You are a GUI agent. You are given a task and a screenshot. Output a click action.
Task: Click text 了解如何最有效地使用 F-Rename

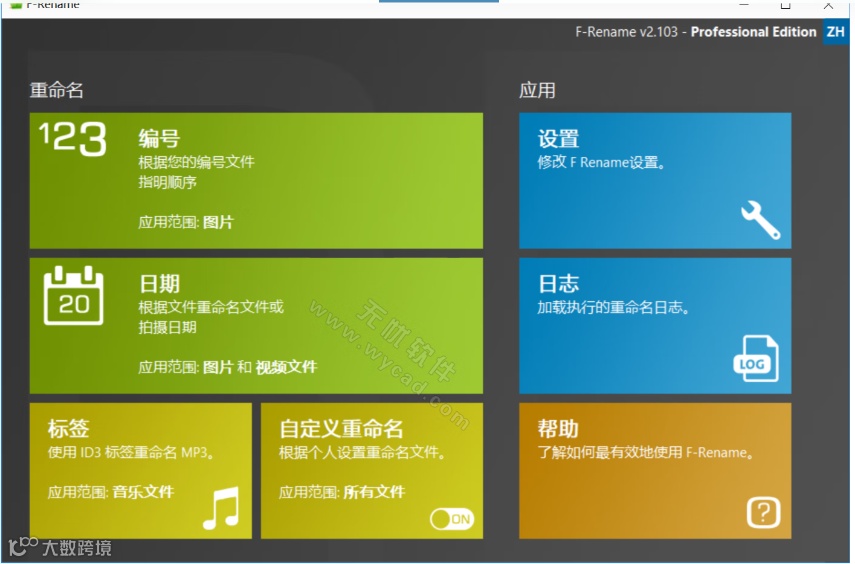646,452
